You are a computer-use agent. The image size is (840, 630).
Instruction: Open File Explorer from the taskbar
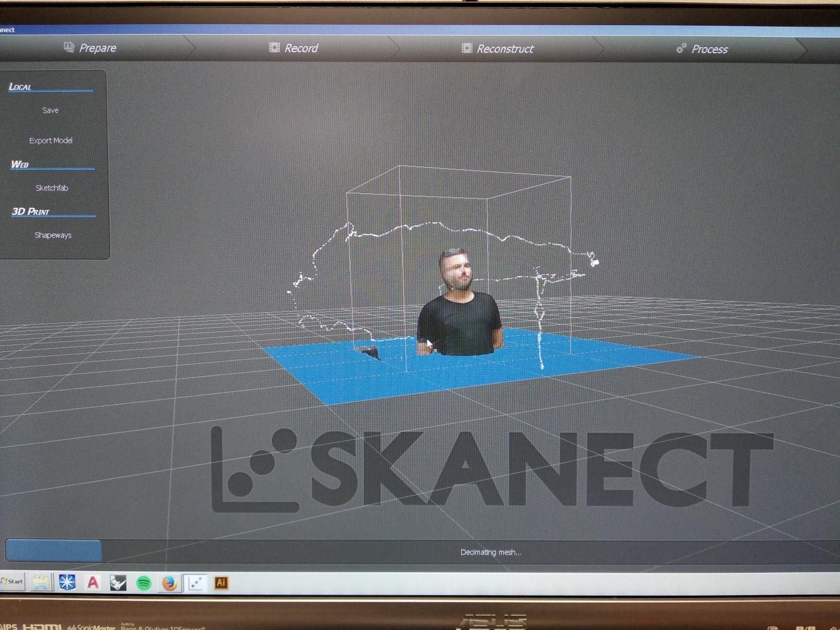(41, 582)
